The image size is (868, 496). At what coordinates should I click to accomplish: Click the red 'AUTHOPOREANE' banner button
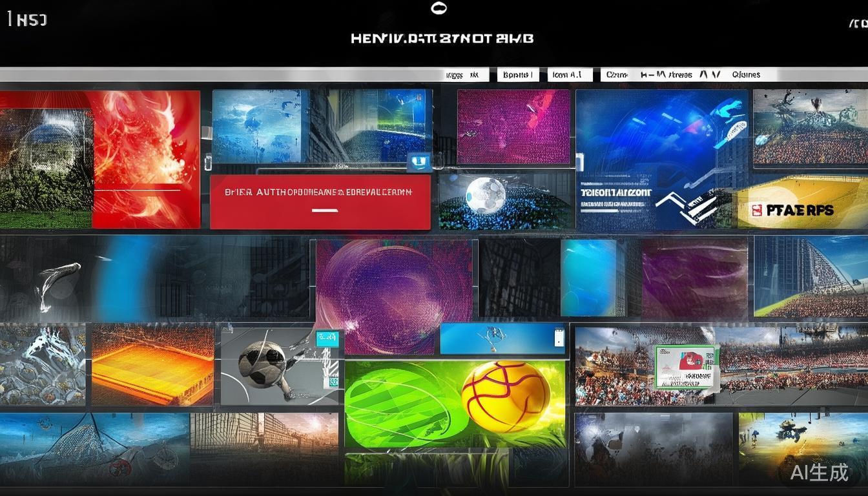[320, 201]
